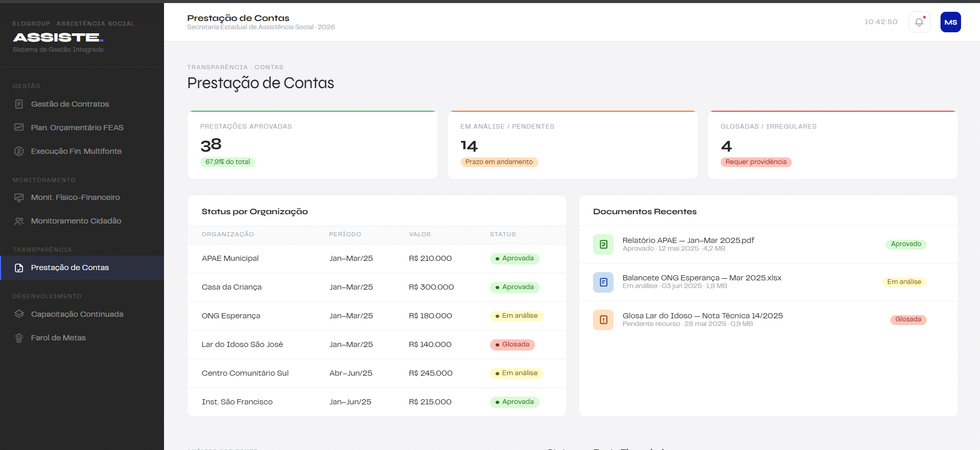Click the R$ 215.000 value cell
Screen dimensions: 980x450
pyautogui.click(x=430, y=402)
